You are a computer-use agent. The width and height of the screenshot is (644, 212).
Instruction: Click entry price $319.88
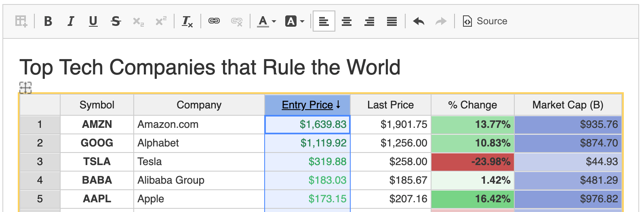307,162
